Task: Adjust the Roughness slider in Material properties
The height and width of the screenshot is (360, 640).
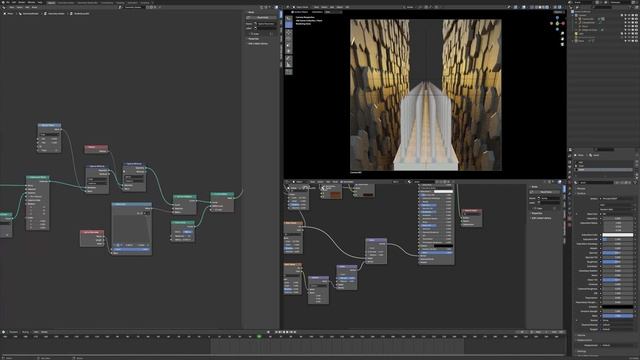Action: pyautogui.click(x=618, y=262)
